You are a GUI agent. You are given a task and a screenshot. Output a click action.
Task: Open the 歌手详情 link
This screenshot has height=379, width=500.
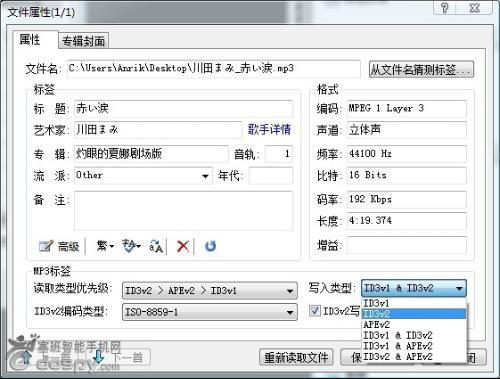click(269, 129)
